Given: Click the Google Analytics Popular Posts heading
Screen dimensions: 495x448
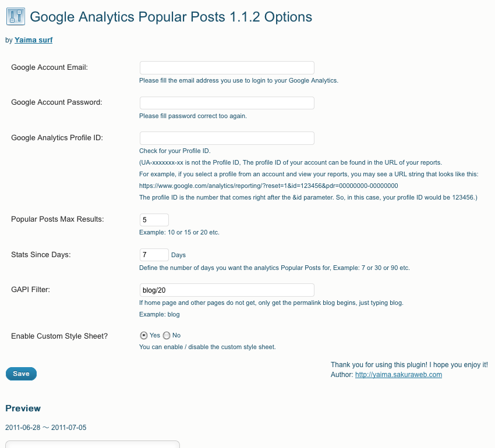Looking at the screenshot, I should (x=171, y=17).
